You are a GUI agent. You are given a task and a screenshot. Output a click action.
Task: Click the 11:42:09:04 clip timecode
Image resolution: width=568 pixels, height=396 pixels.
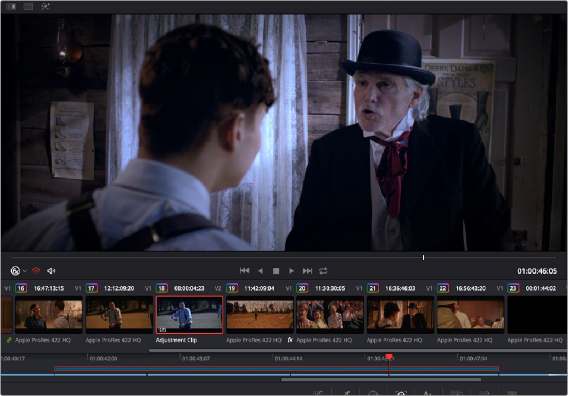pyautogui.click(x=259, y=288)
